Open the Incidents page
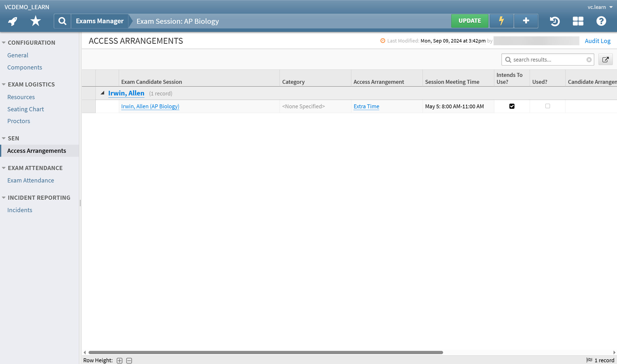 [x=20, y=210]
